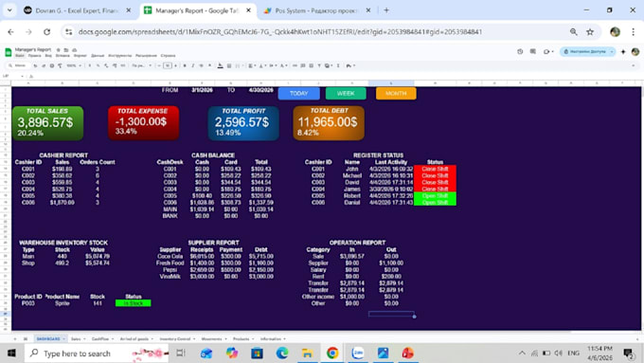Open the share access settings button
This screenshot has height=363, width=644.
(587, 51)
